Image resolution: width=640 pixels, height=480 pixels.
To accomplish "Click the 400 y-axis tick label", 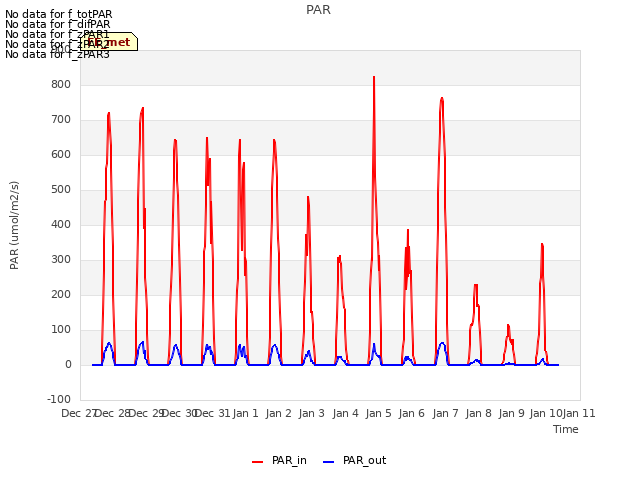I will 61,224.
